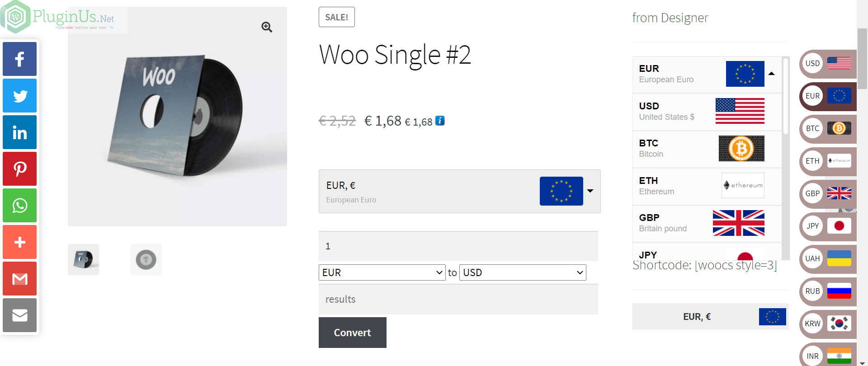The image size is (868, 366).
Task: Open the EUR source currency combo box
Action: point(382,272)
